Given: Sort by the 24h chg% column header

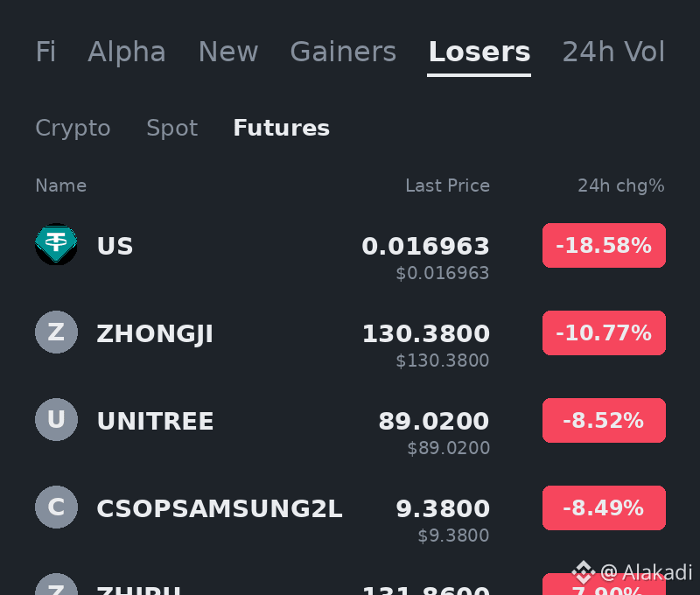Looking at the screenshot, I should pos(621,185).
